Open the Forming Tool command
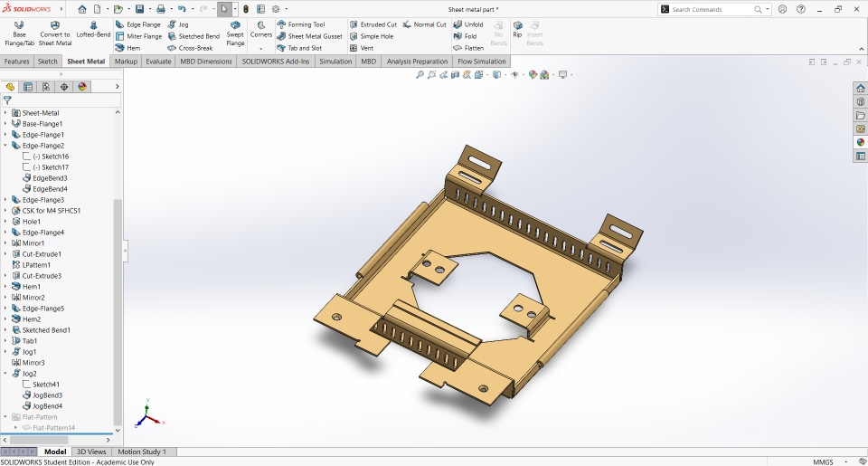Screen dimensions: 868x466 tap(300, 24)
